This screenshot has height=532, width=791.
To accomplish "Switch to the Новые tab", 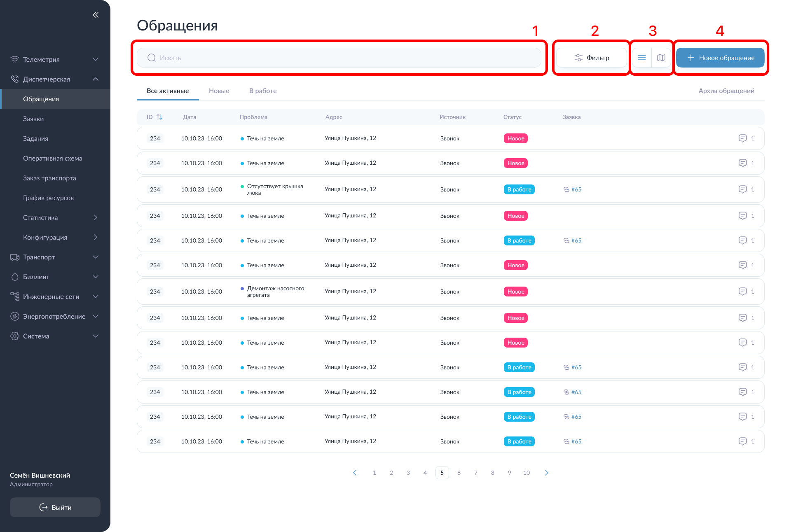I will click(219, 91).
